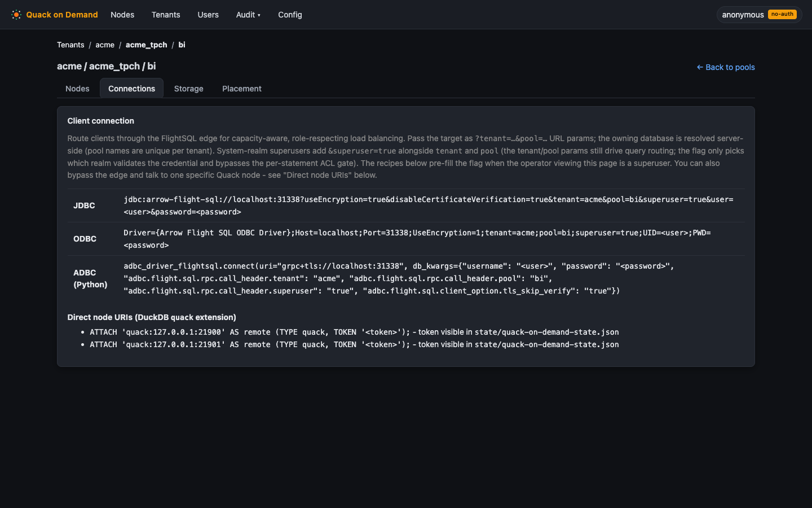This screenshot has width=812, height=508.
Task: Switch to the Placement tab
Action: tap(242, 89)
